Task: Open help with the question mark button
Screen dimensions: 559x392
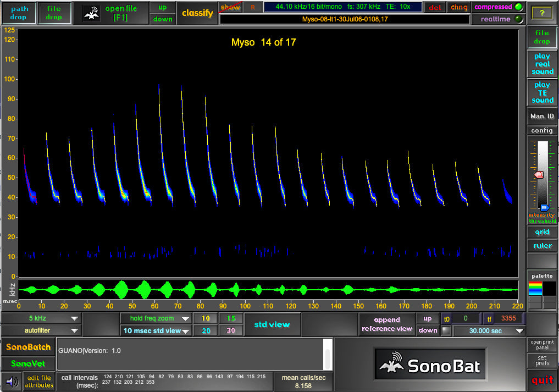Action: pos(541,13)
